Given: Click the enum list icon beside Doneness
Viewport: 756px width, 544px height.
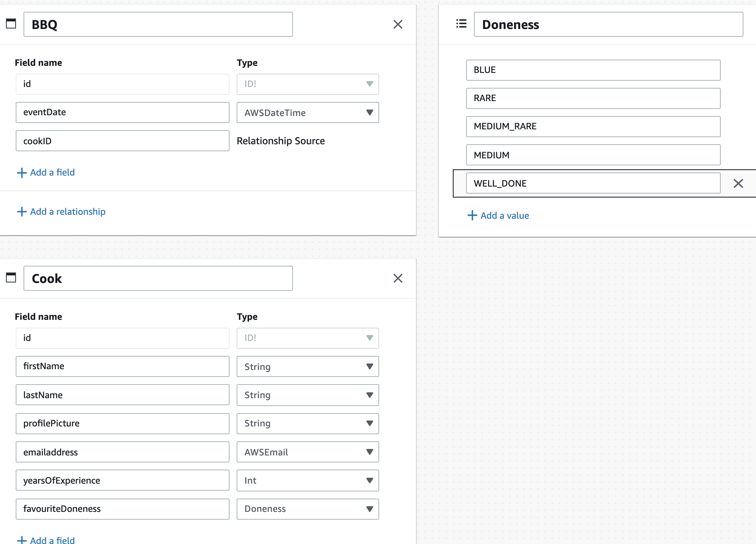Looking at the screenshot, I should click(x=461, y=24).
